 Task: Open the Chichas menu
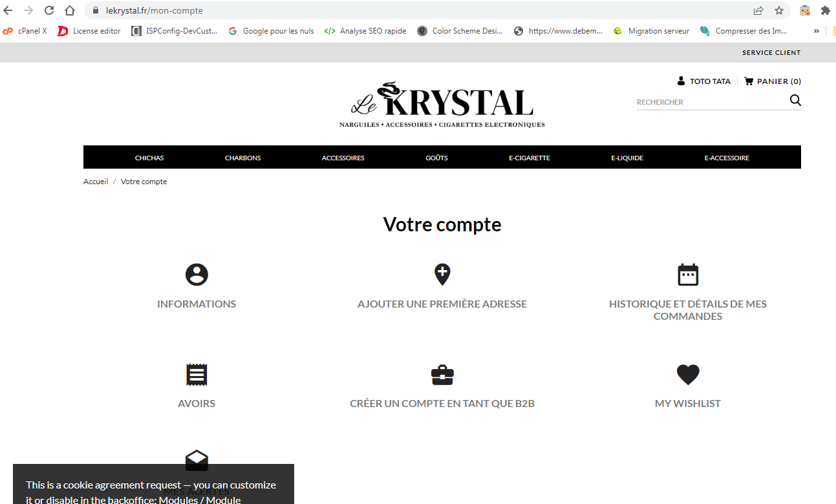pyautogui.click(x=149, y=158)
